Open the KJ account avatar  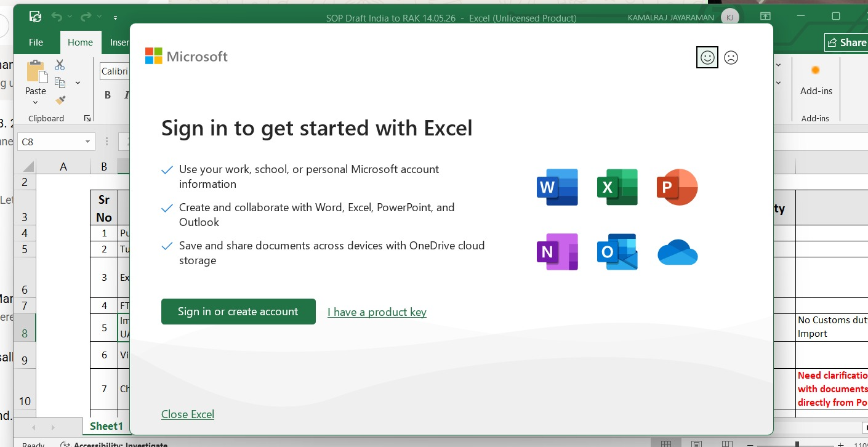730,17
